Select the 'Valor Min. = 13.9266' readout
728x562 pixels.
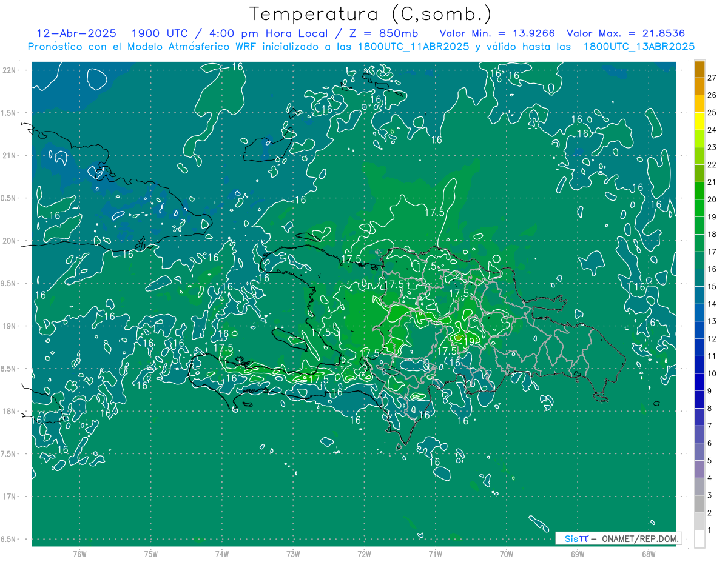click(497, 33)
